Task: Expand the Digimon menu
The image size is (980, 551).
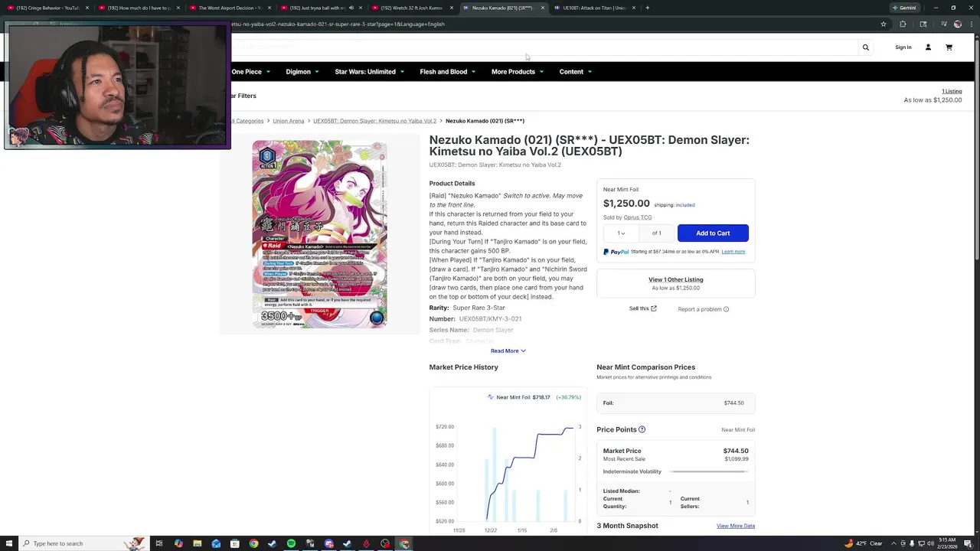Action: [302, 72]
